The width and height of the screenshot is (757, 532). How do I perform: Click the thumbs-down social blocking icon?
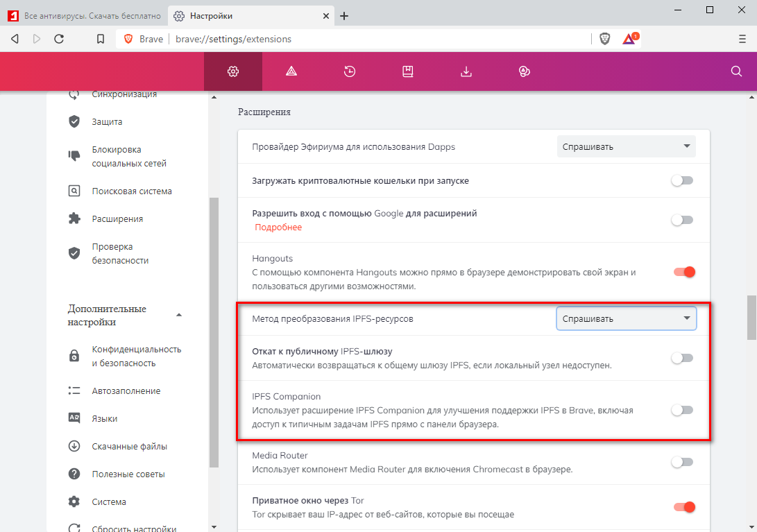tap(74, 156)
